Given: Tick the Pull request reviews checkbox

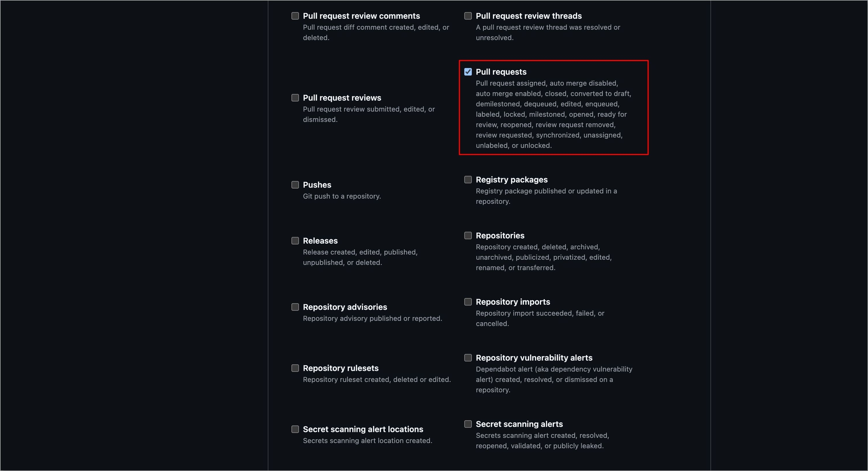Looking at the screenshot, I should (x=295, y=98).
